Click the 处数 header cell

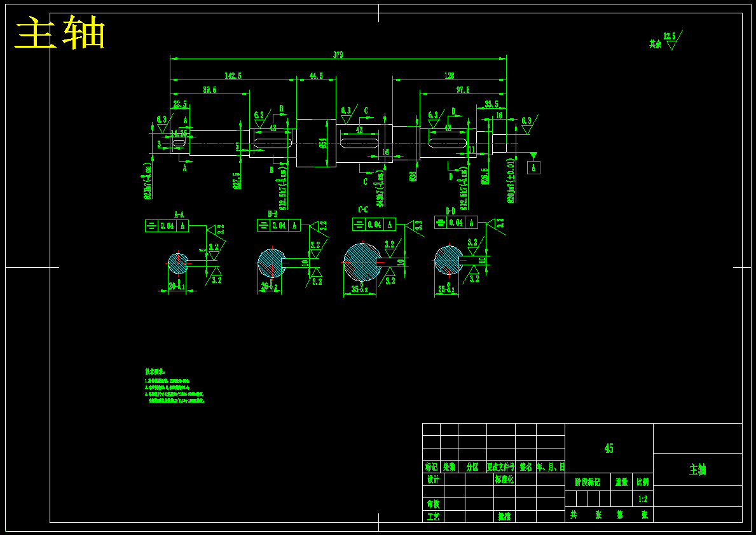[449, 467]
